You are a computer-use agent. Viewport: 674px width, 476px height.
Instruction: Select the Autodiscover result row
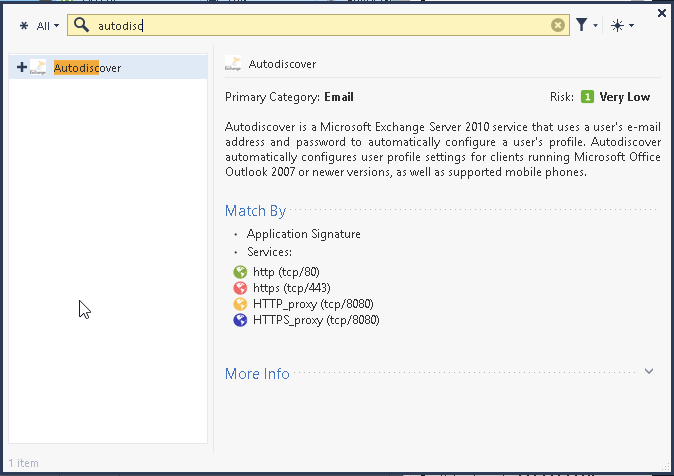click(x=108, y=68)
